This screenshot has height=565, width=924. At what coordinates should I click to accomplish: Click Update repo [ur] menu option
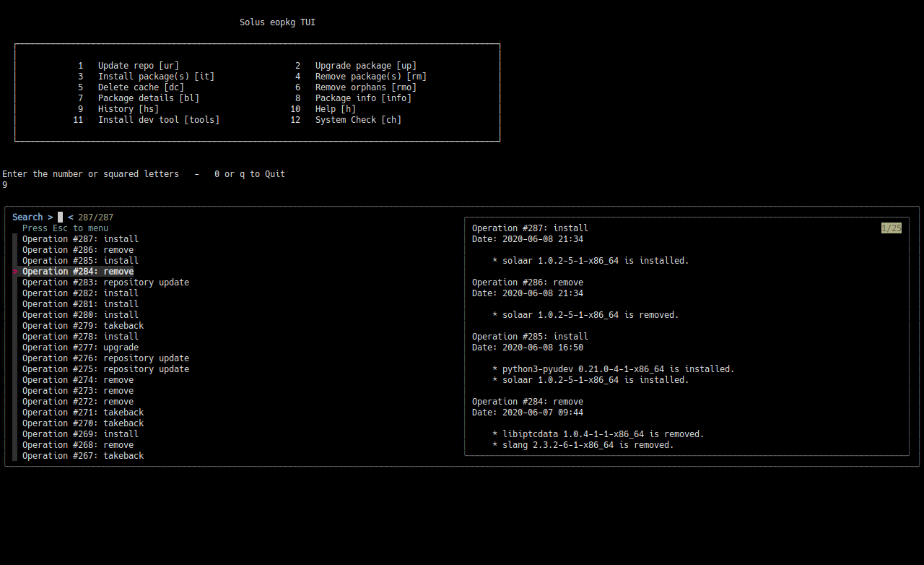point(138,66)
